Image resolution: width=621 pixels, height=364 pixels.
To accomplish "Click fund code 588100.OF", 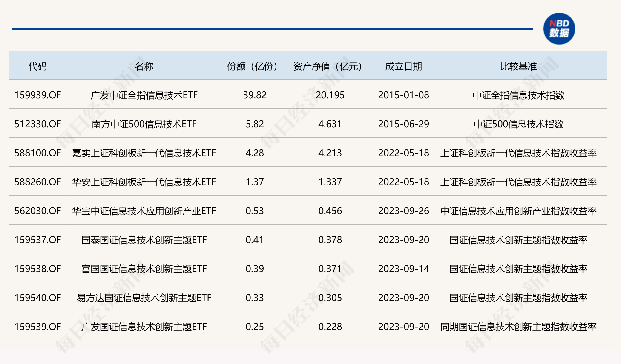I will coord(37,153).
